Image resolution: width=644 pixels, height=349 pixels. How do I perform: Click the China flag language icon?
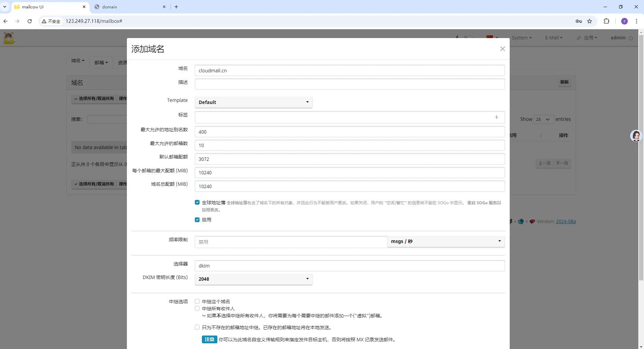point(490,37)
